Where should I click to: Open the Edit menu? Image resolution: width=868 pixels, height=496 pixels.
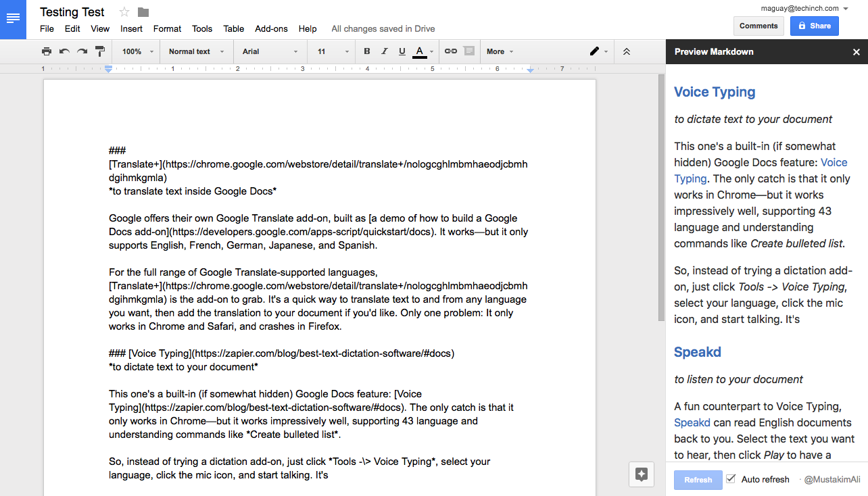coord(72,29)
